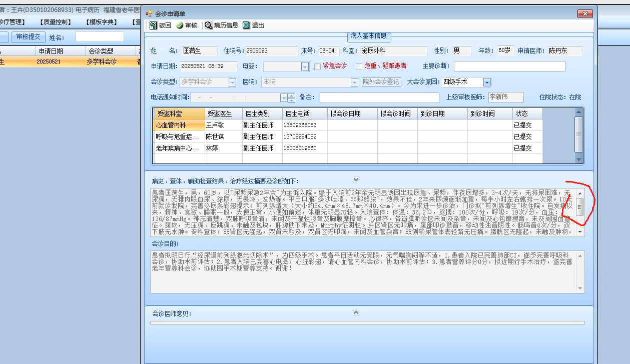
Task: Click the 已提交 status in the 林婷 row
Action: 527,148
